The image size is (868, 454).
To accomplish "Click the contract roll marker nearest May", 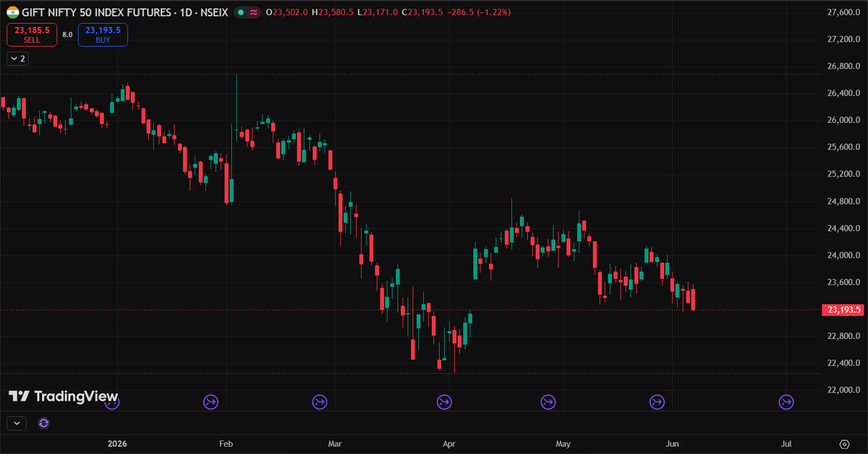I will [x=548, y=401].
